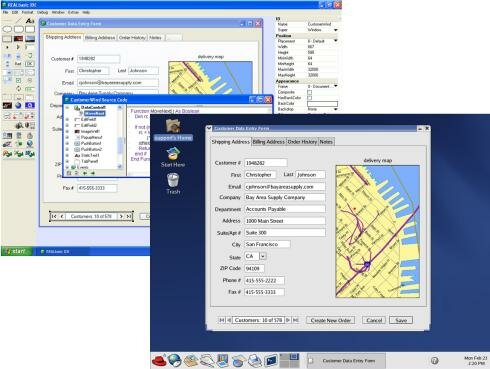Click the Email field in the Linux form

click(285, 187)
